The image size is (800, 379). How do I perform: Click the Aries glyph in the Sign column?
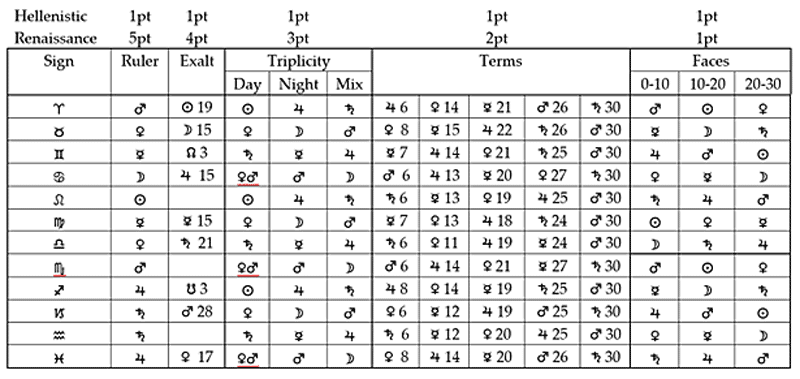point(59,108)
